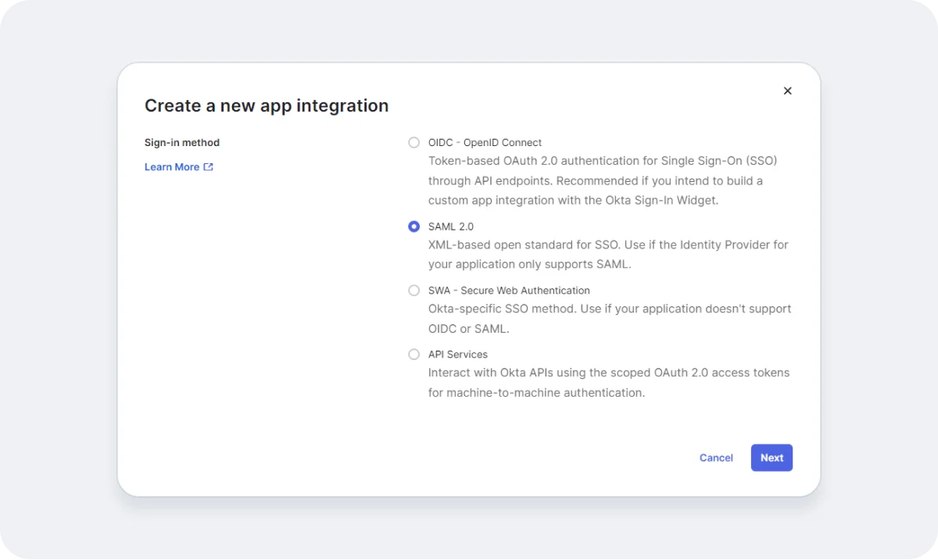This screenshot has width=938, height=560.
Task: Click the API Services label text
Action: coord(457,354)
